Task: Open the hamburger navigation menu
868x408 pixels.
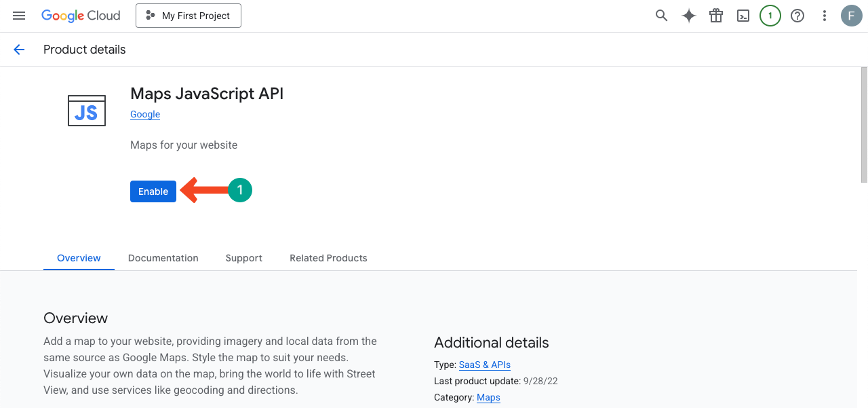Action: click(19, 16)
